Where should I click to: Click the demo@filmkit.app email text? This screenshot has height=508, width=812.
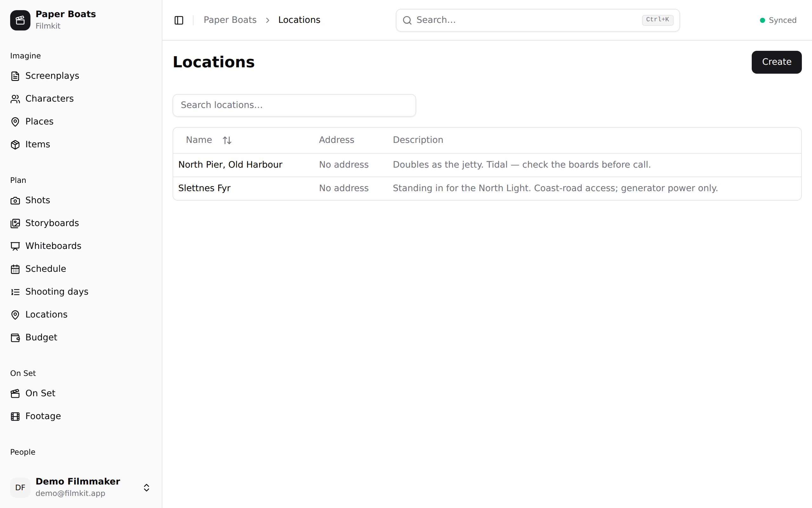(70, 493)
